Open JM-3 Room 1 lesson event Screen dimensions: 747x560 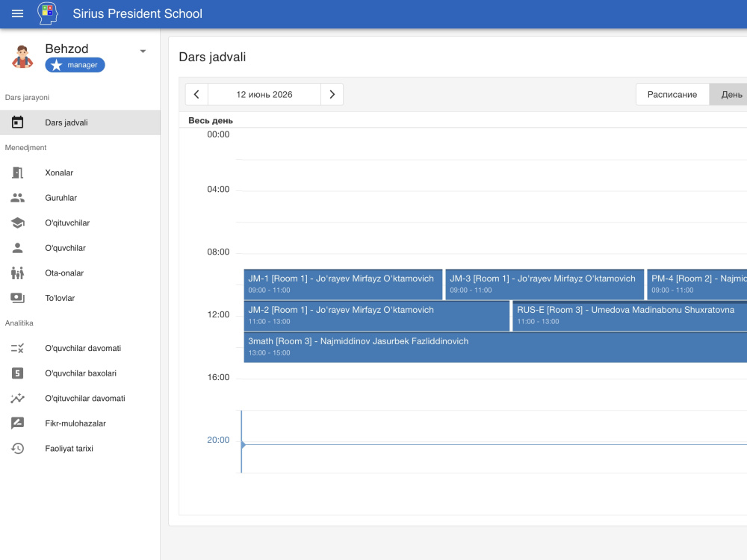tap(545, 284)
